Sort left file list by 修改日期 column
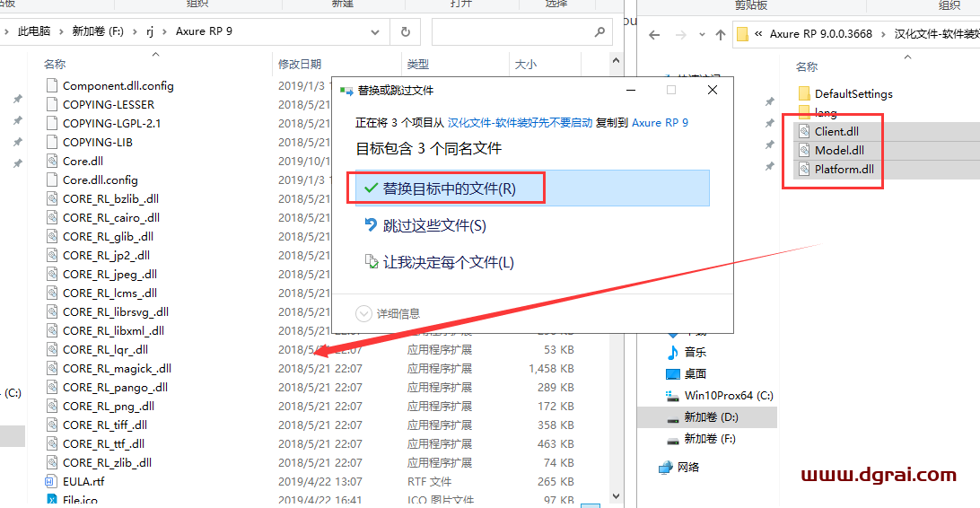 pos(300,64)
